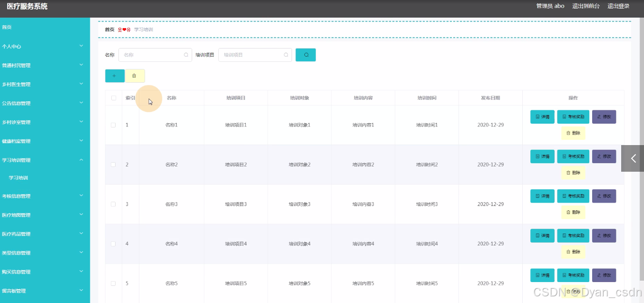This screenshot has width=644, height=303.
Task: Open 详情 for row 名称2
Action: tap(542, 156)
